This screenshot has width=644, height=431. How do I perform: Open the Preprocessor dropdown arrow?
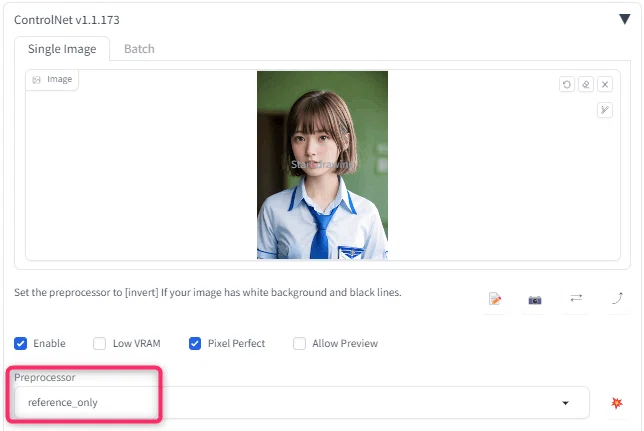pos(566,403)
